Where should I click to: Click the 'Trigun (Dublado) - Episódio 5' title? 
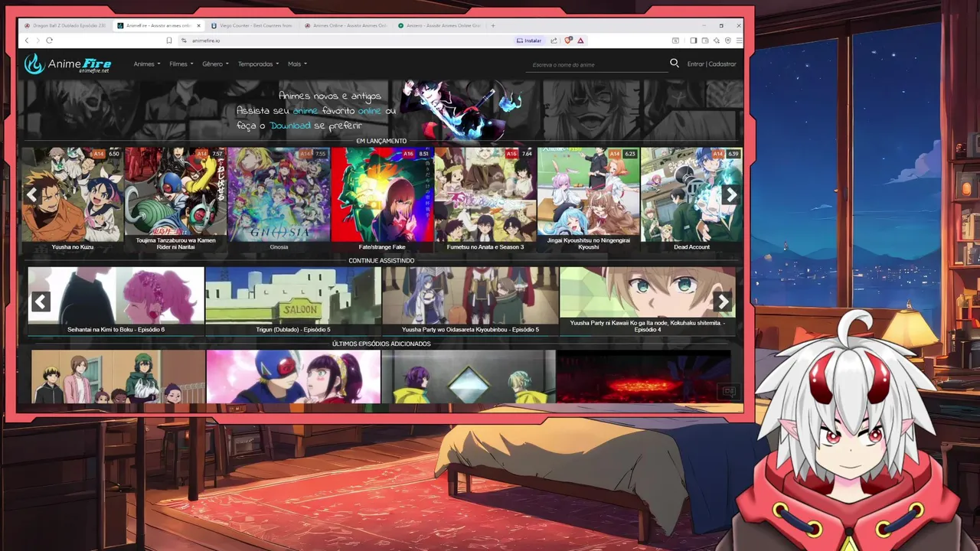293,330
